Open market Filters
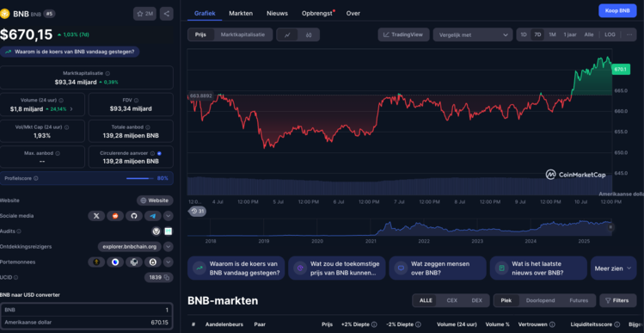Viewport: 644px width, 333px height. pos(618,300)
